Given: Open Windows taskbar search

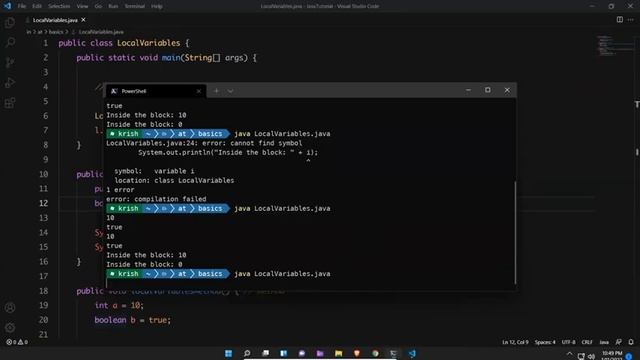Looking at the screenshot, I should coord(247,353).
